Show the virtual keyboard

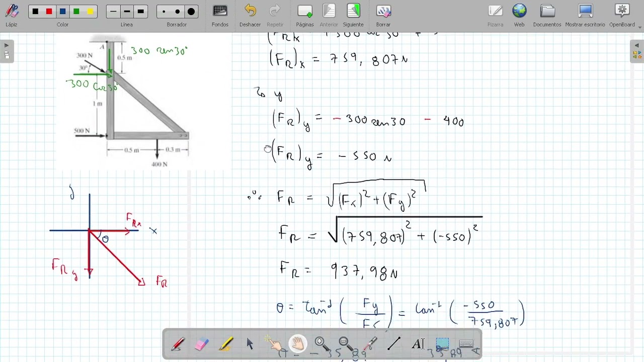[x=466, y=344]
